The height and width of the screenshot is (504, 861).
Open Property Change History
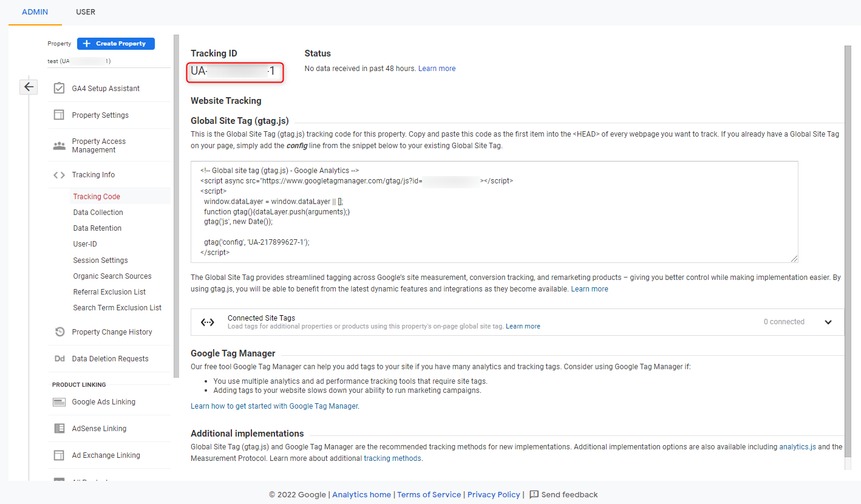tap(112, 332)
